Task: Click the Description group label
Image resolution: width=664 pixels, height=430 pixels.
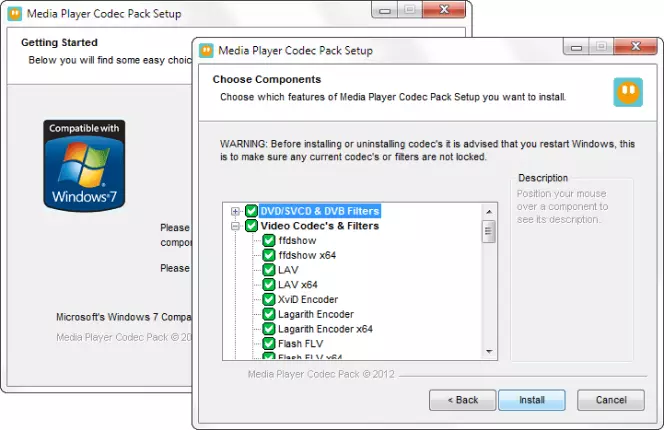Action: point(543,178)
